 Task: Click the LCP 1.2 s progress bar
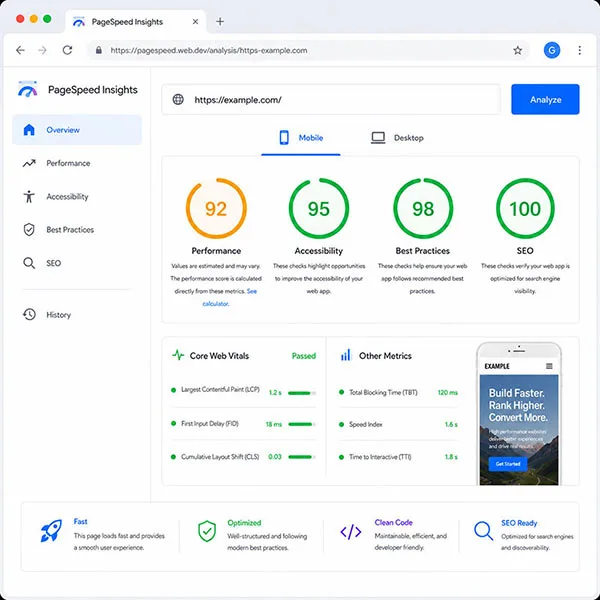[x=302, y=393]
